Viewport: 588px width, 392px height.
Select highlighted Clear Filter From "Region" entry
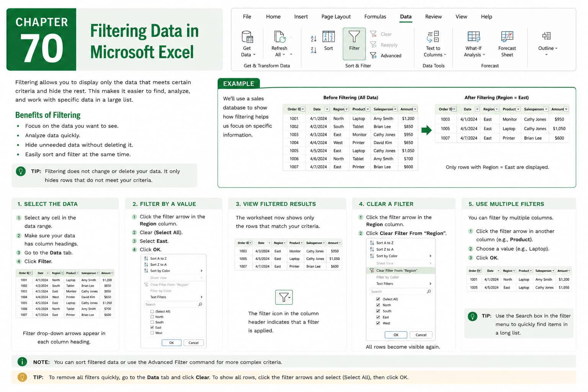click(400, 271)
